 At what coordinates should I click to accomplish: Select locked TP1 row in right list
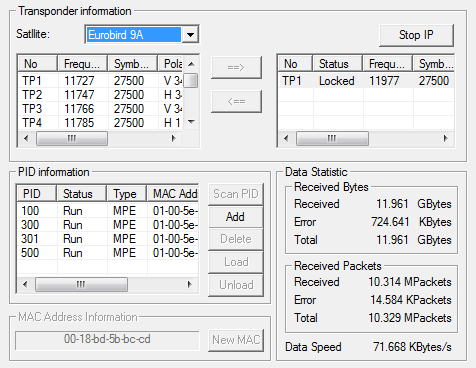point(366,81)
